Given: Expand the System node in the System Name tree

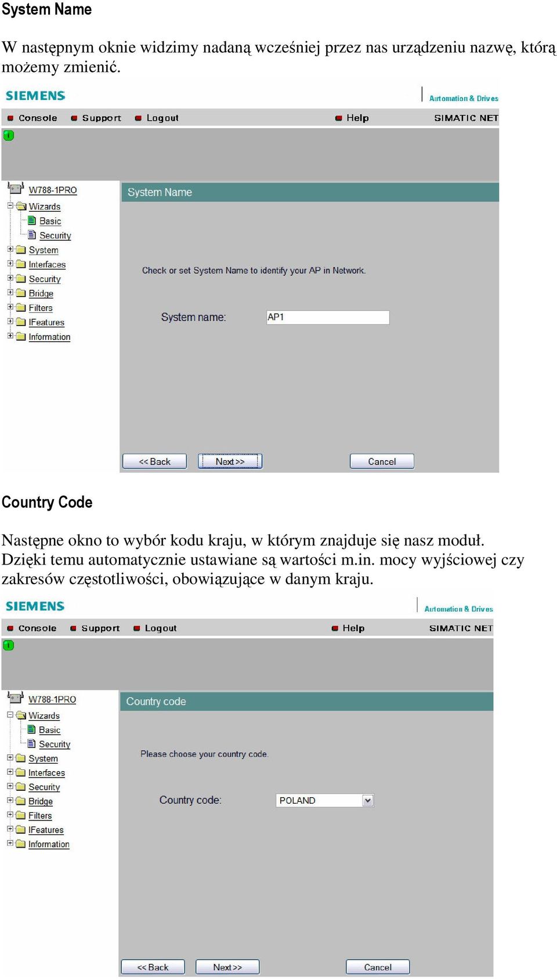Looking at the screenshot, I should (x=10, y=249).
